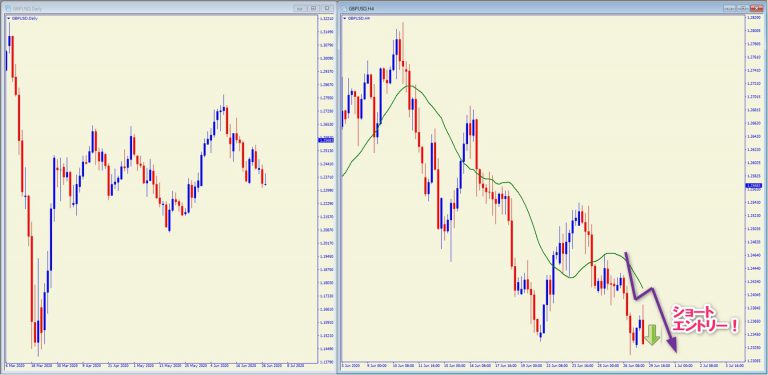Minimize the GBPUSD H4 chart window

[730, 8]
